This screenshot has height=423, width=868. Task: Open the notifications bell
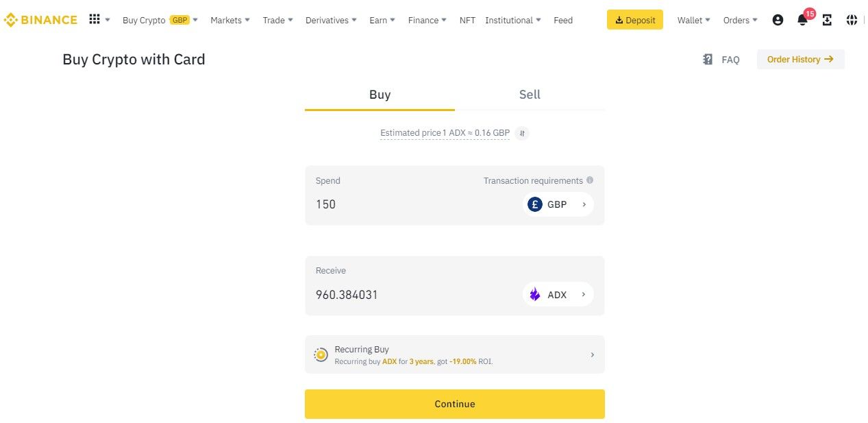[802, 20]
